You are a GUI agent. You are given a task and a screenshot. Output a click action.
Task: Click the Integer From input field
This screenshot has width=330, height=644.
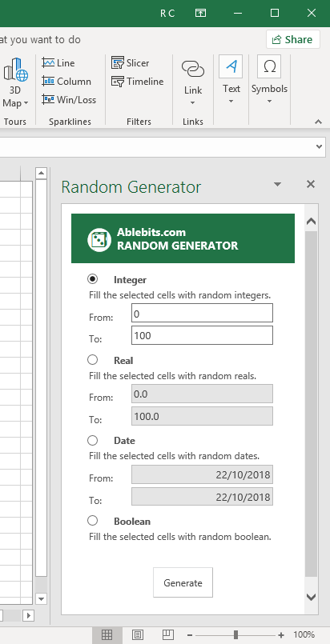[x=202, y=313]
